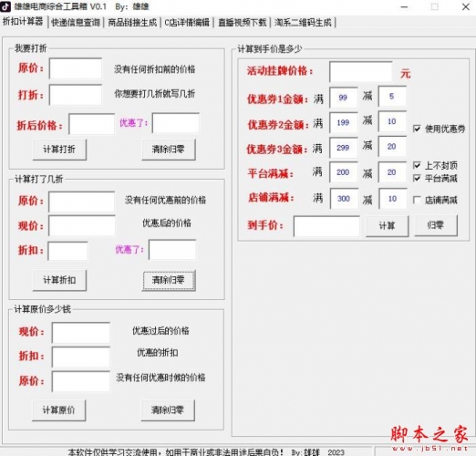The width and height of the screenshot is (476, 456).
Task: Minimize the 电商综合工具箱 window
Action: tap(404, 6)
